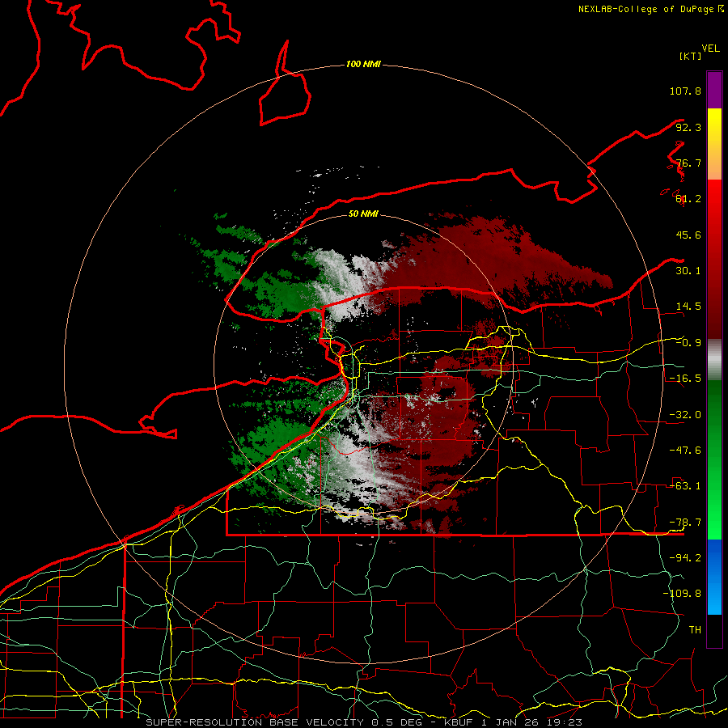The width and height of the screenshot is (728, 728).
Task: Click the VEL legend title
Action: [710, 49]
